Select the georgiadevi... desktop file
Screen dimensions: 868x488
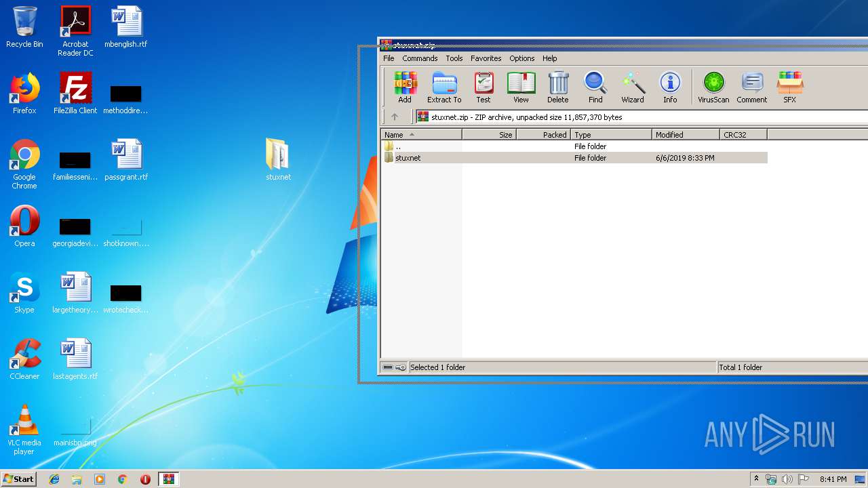75,232
